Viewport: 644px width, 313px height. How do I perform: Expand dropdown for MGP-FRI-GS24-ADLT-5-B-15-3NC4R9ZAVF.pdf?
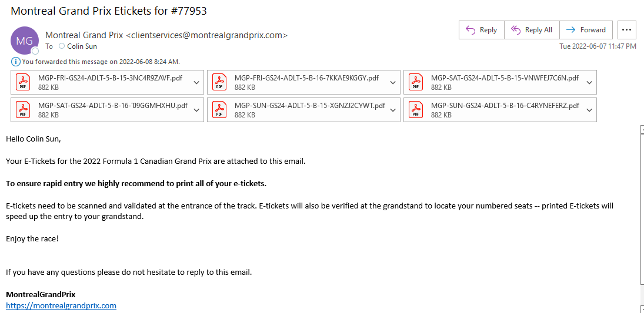(196, 82)
